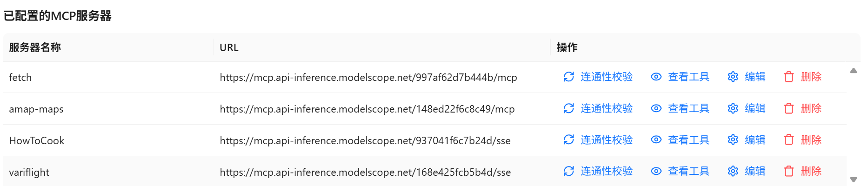Click the trash icon in fetch row
This screenshot has width=868, height=186.
[788, 77]
